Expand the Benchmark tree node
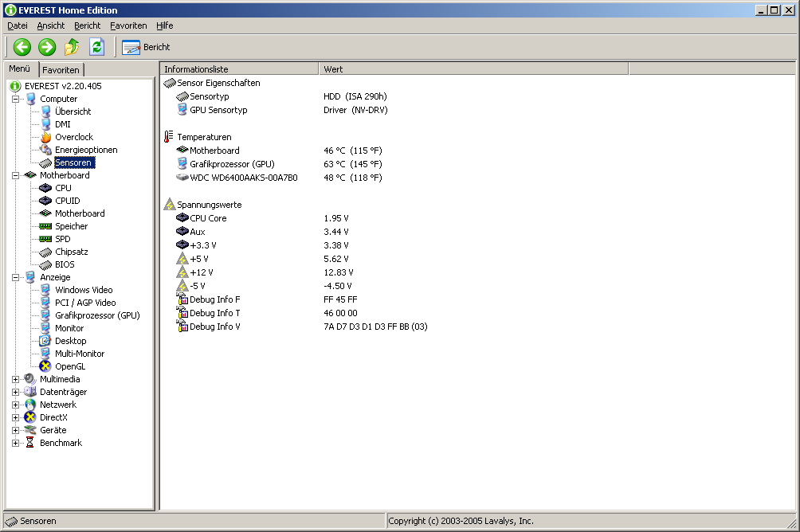The height and width of the screenshot is (532, 800). point(15,444)
